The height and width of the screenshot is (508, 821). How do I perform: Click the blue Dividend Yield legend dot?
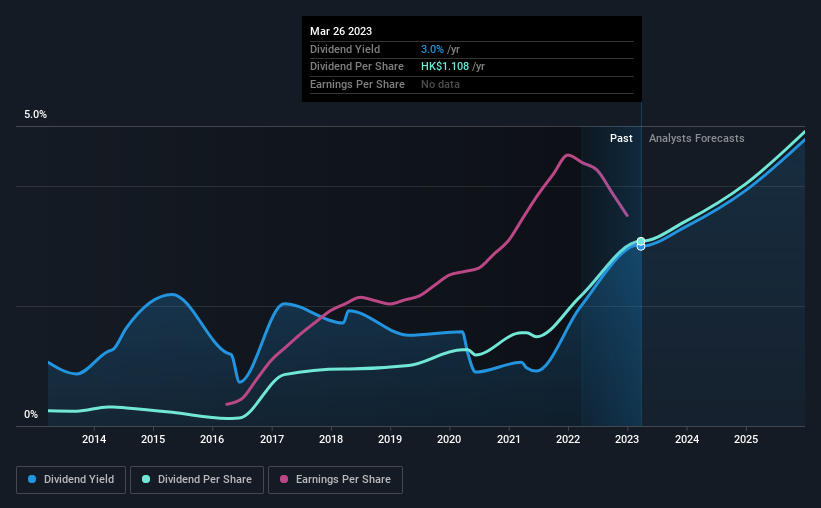tap(32, 479)
